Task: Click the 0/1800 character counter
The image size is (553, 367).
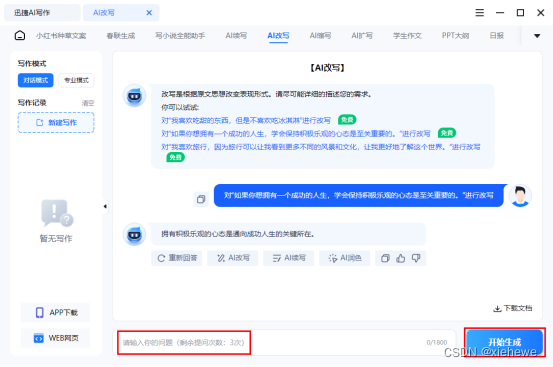Action: tap(437, 342)
